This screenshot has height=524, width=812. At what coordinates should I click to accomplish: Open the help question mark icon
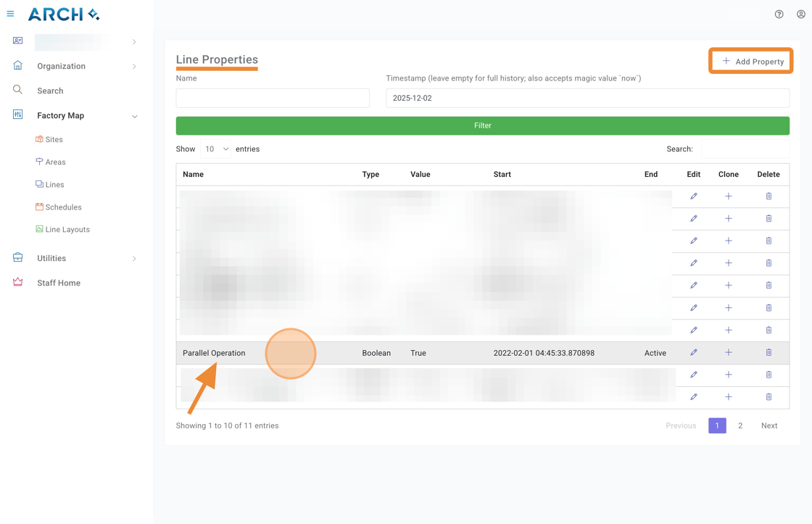tap(779, 14)
